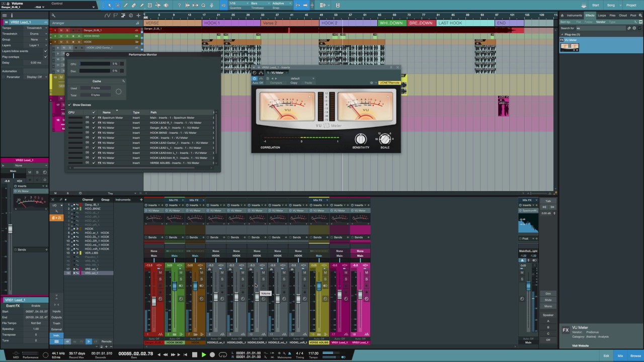The image size is (644, 362).
Task: Close the Performance Monitor window
Action: click(x=67, y=54)
